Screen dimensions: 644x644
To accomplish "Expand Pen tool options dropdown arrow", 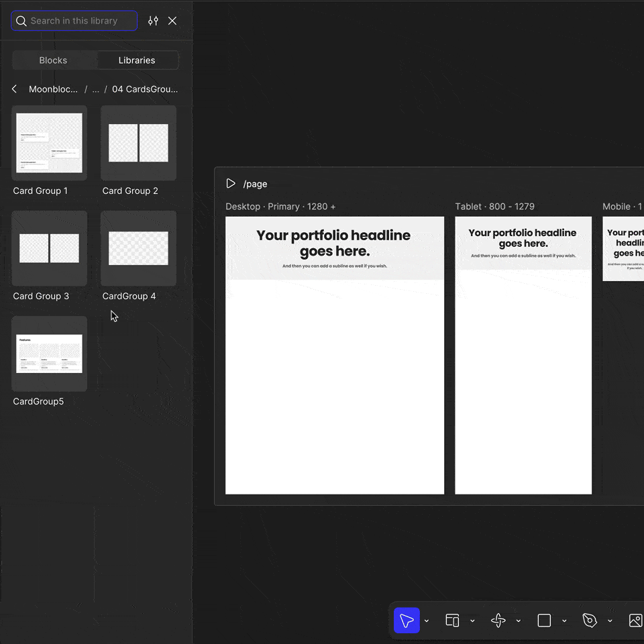I will (x=610, y=621).
